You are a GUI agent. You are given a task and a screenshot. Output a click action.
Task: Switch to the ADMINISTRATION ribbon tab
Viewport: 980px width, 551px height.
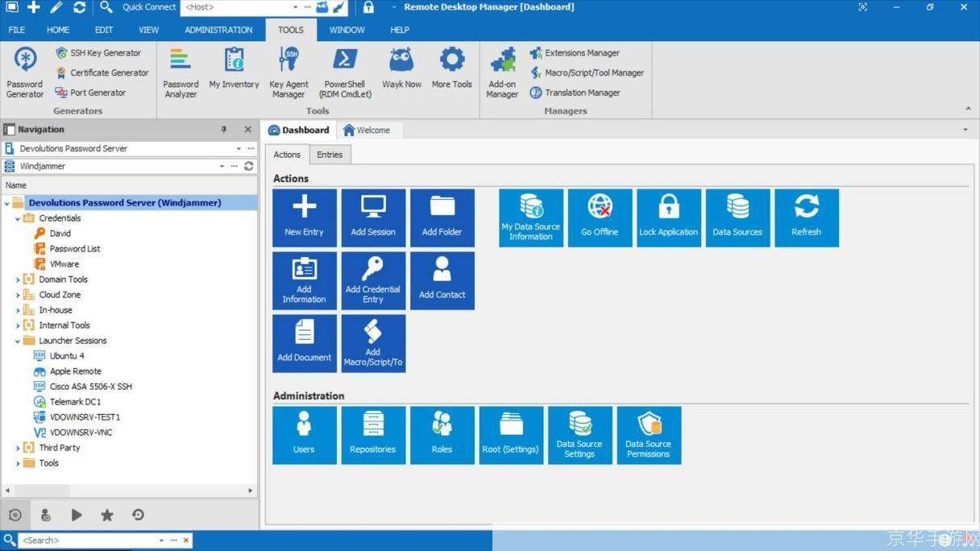tap(218, 30)
